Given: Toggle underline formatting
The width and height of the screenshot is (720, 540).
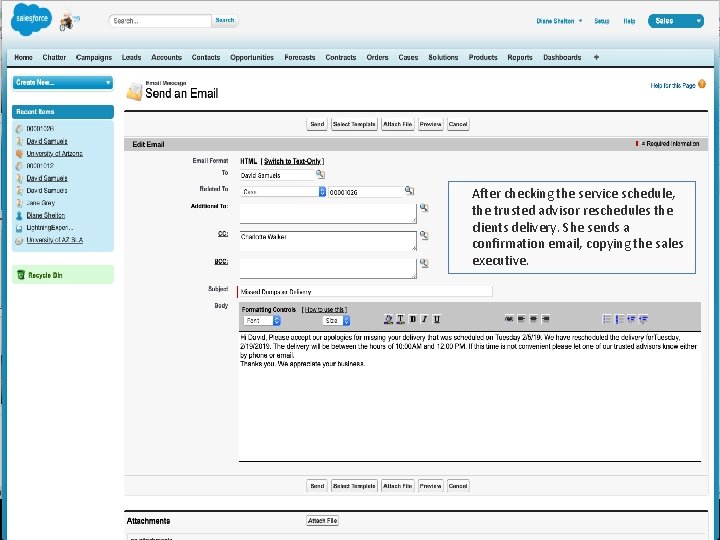Looking at the screenshot, I should point(437,319).
